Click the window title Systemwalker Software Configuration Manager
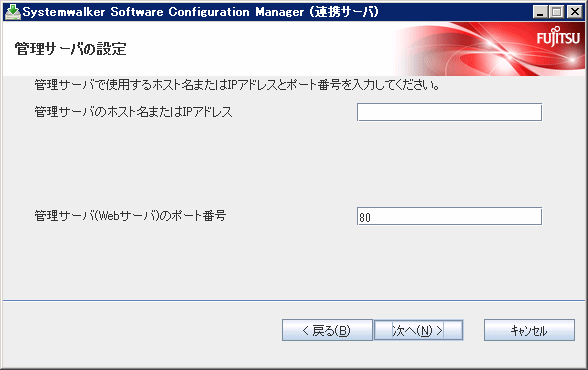The width and height of the screenshot is (588, 370). tap(201, 12)
